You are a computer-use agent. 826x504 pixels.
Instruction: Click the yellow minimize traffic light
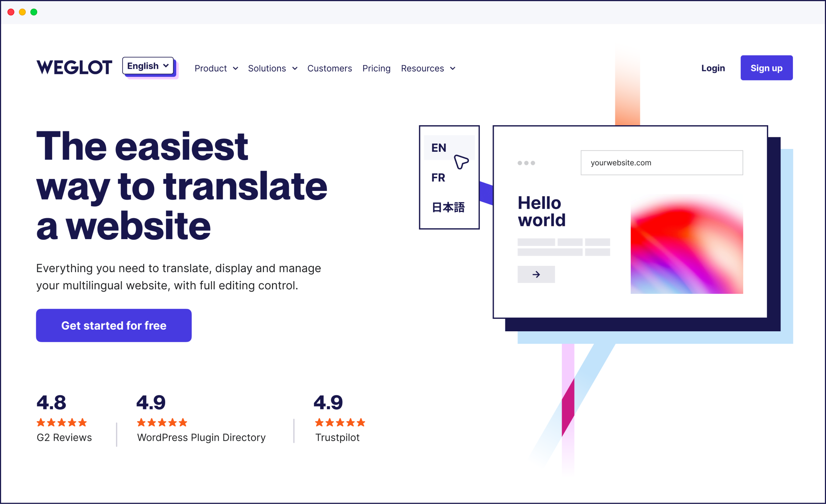click(x=22, y=12)
